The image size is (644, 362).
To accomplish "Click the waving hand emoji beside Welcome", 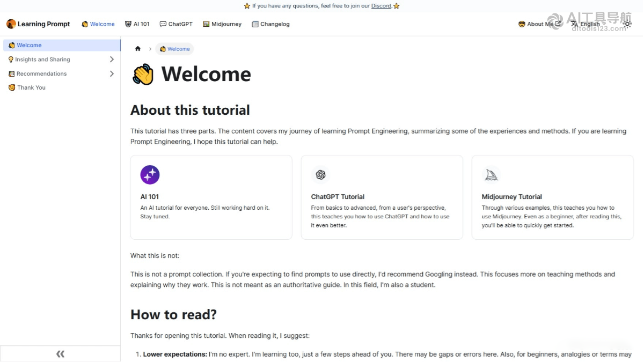I will pyautogui.click(x=143, y=75).
